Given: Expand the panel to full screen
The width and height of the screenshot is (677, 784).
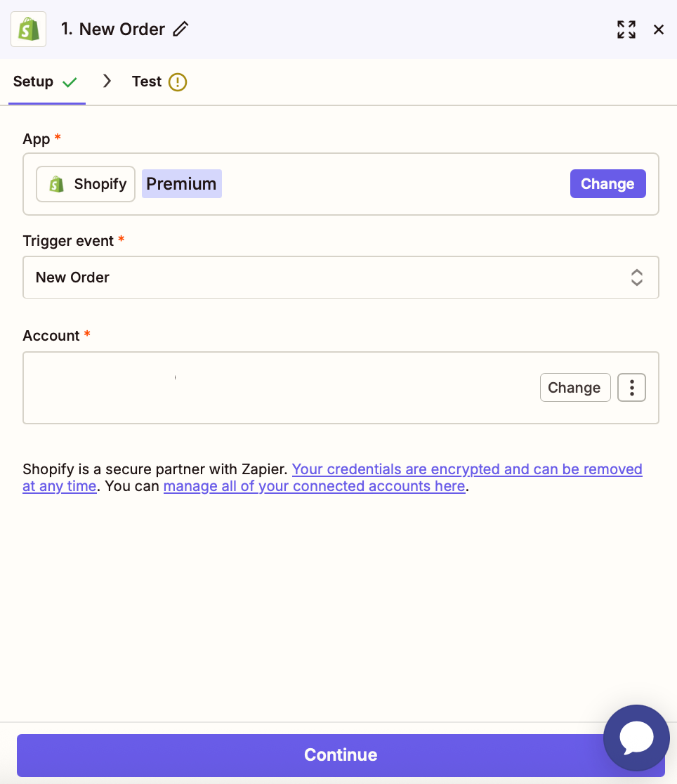Looking at the screenshot, I should [626, 30].
